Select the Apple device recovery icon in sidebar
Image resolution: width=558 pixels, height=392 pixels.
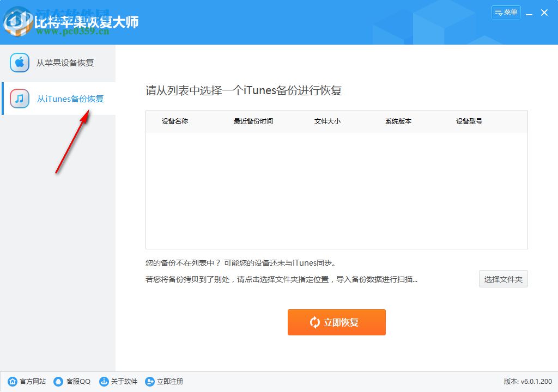pos(19,63)
